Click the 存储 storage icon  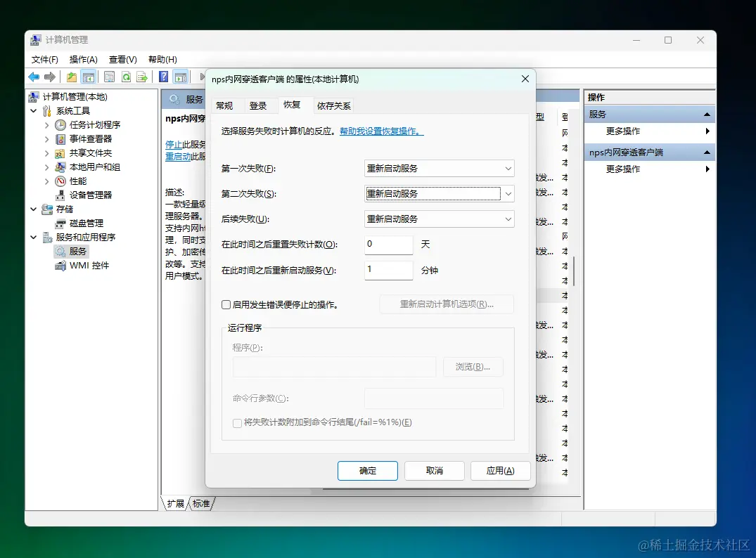[47, 209]
